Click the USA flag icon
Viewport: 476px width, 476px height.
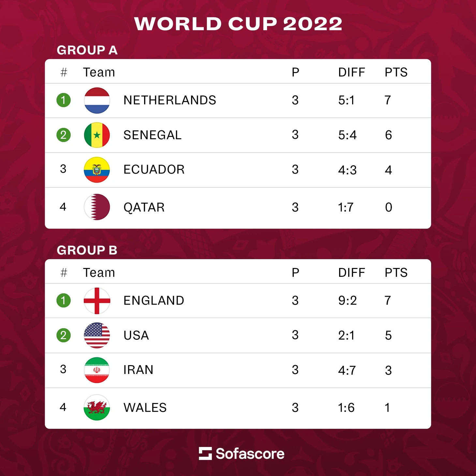[97, 335]
